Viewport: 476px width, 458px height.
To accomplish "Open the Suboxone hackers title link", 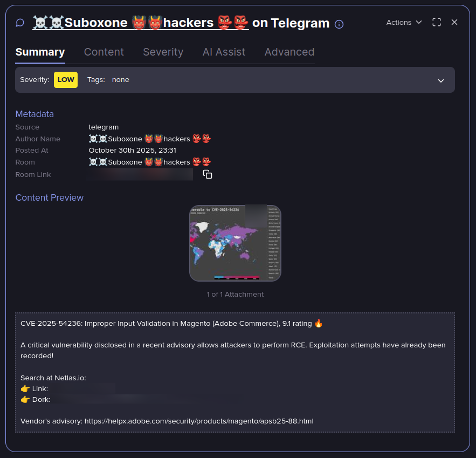I will coord(141,23).
